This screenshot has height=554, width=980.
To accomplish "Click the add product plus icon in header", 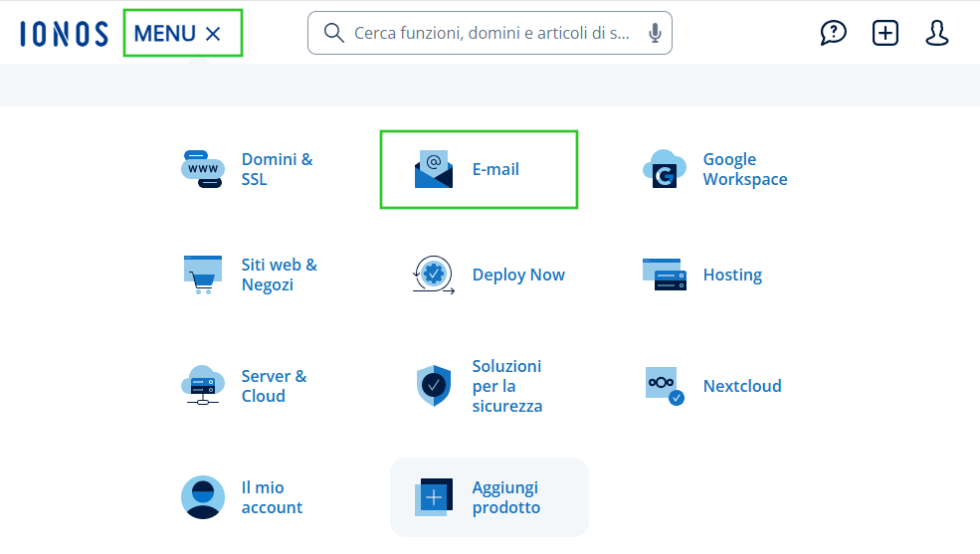I will pos(885,33).
